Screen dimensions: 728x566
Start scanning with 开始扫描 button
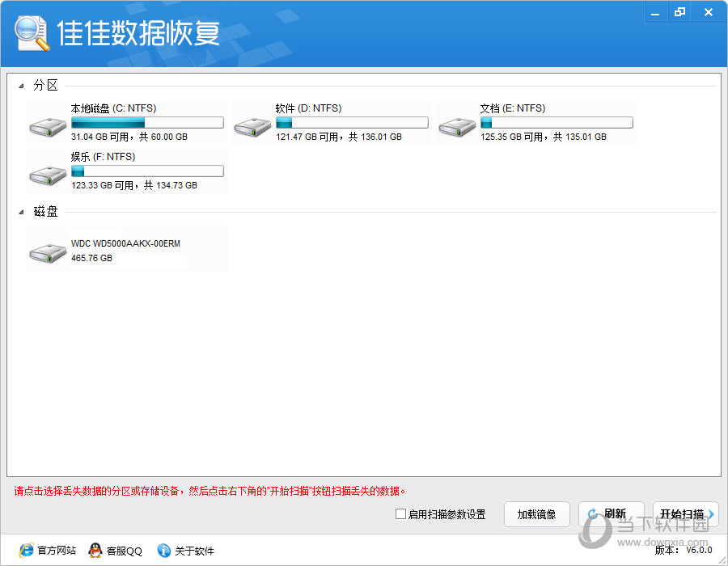click(x=684, y=514)
